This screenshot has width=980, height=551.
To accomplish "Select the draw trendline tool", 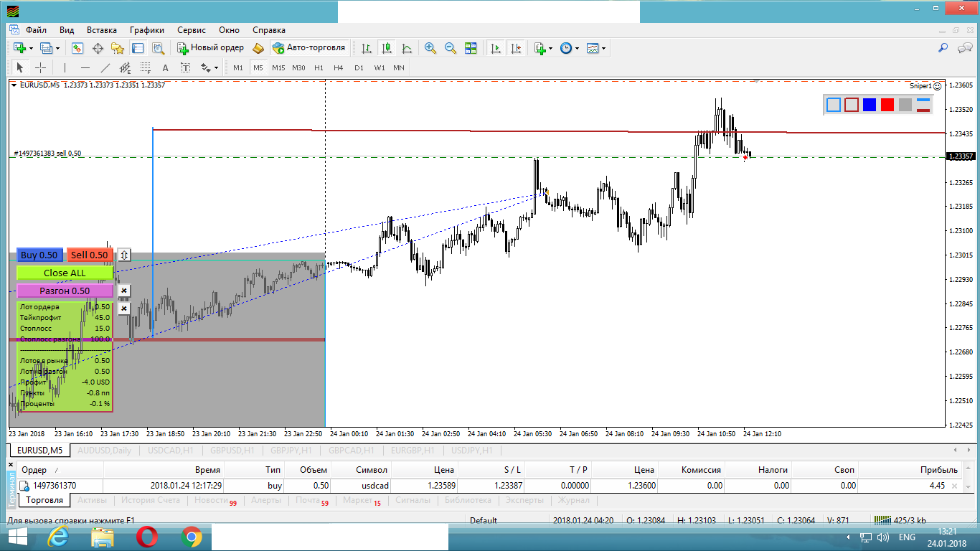I will point(105,67).
